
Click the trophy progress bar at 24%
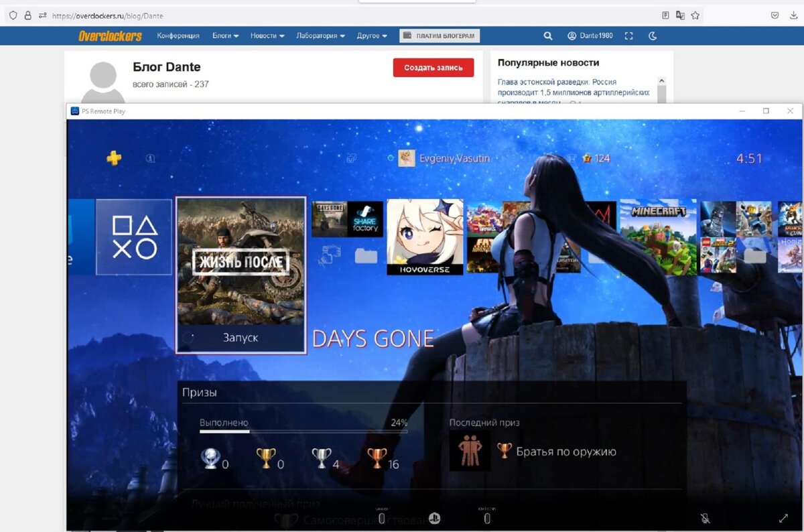(304, 431)
